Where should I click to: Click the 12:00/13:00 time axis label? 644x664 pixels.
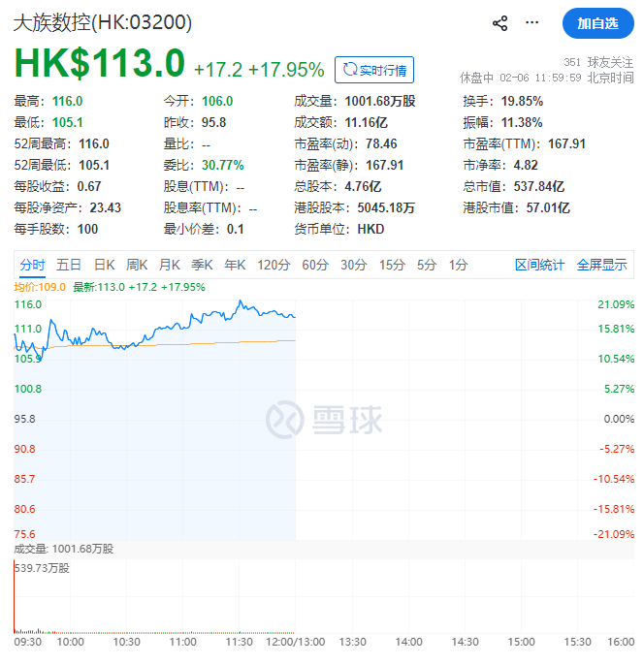tap(295, 642)
